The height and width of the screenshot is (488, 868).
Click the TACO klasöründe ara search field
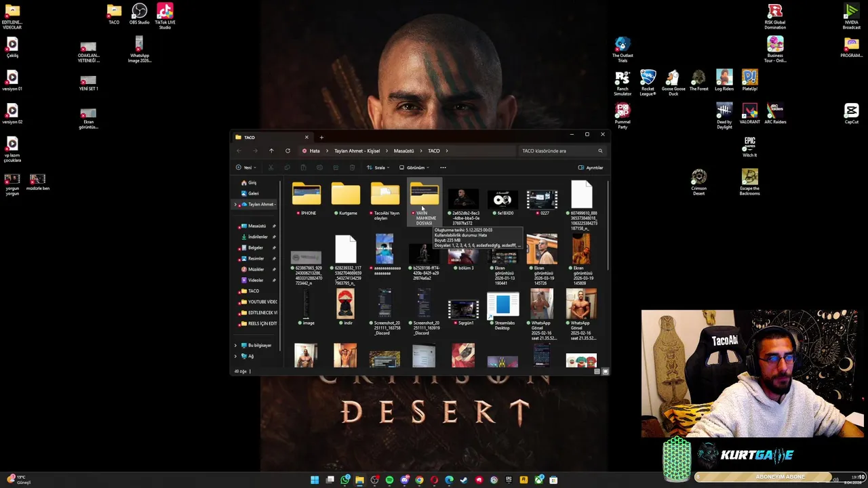pyautogui.click(x=561, y=151)
